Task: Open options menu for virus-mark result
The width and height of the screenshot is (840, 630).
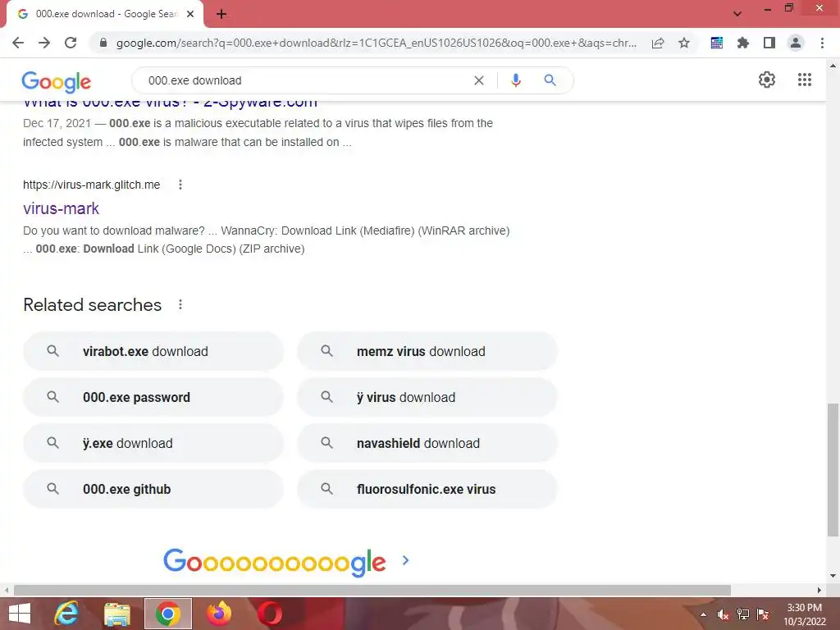Action: (x=180, y=185)
